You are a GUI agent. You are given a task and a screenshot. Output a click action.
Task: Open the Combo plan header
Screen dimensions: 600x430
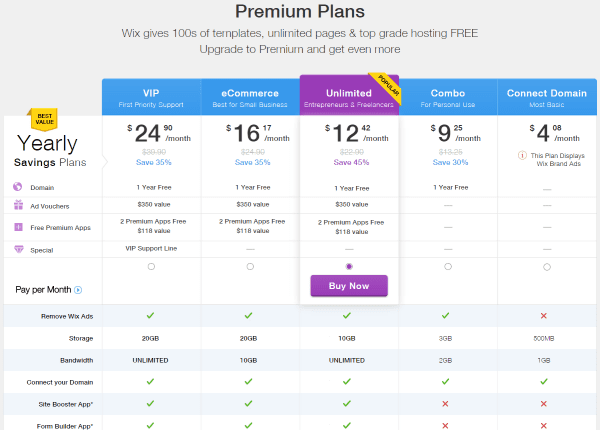point(448,97)
